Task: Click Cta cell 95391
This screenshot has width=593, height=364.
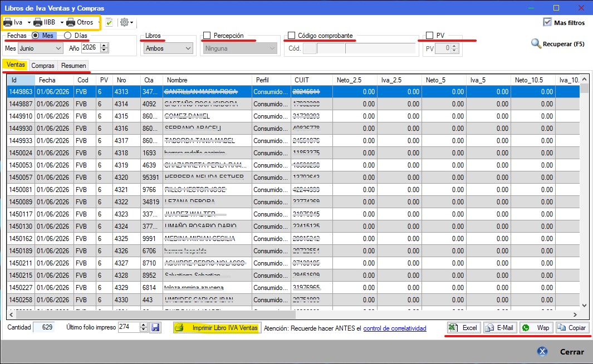Action: 150,178
